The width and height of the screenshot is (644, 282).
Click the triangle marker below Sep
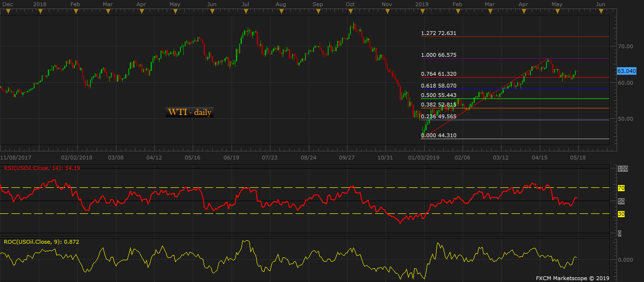[318, 12]
